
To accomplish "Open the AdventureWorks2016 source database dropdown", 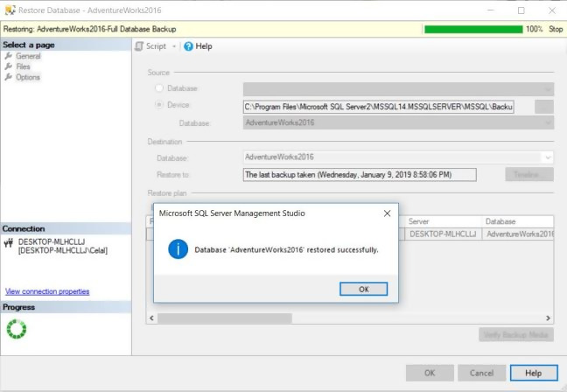I will [398, 122].
